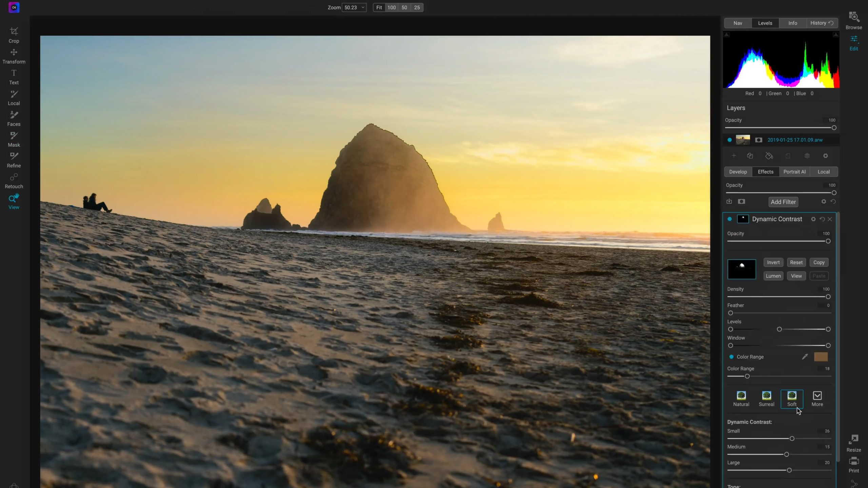Click the mask Reset button
The width and height of the screenshot is (868, 488).
click(x=796, y=262)
